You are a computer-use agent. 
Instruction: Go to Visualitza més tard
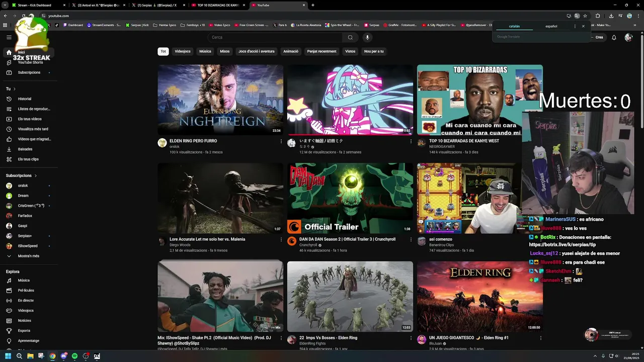(x=29, y=129)
